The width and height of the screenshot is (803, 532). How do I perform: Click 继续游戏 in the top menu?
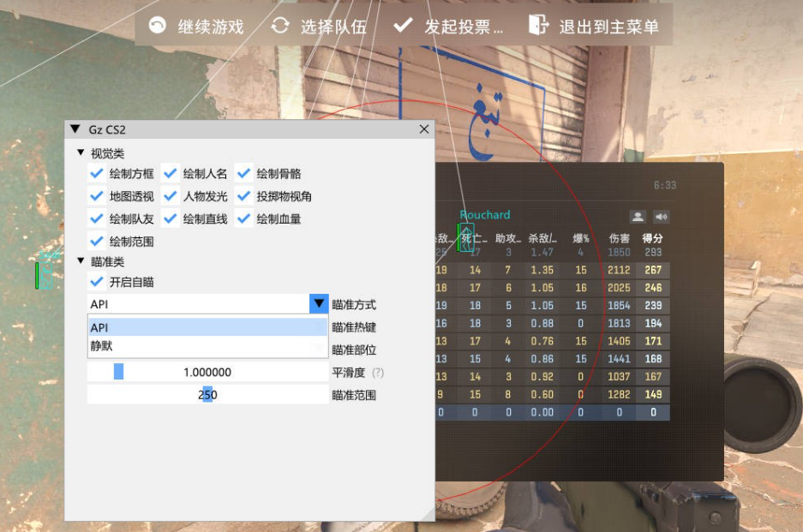(211, 26)
